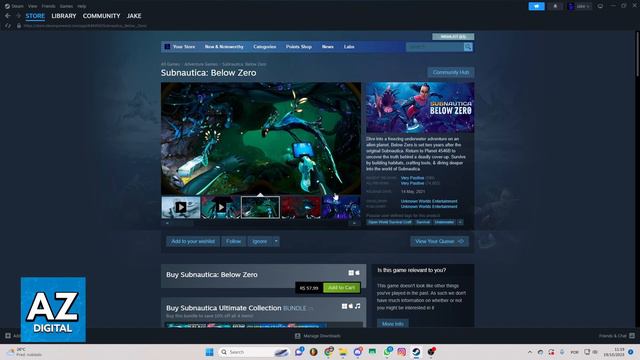Viewport: 640px width, 360px height.
Task: Open Friends & Chat
Action: [x=616, y=336]
